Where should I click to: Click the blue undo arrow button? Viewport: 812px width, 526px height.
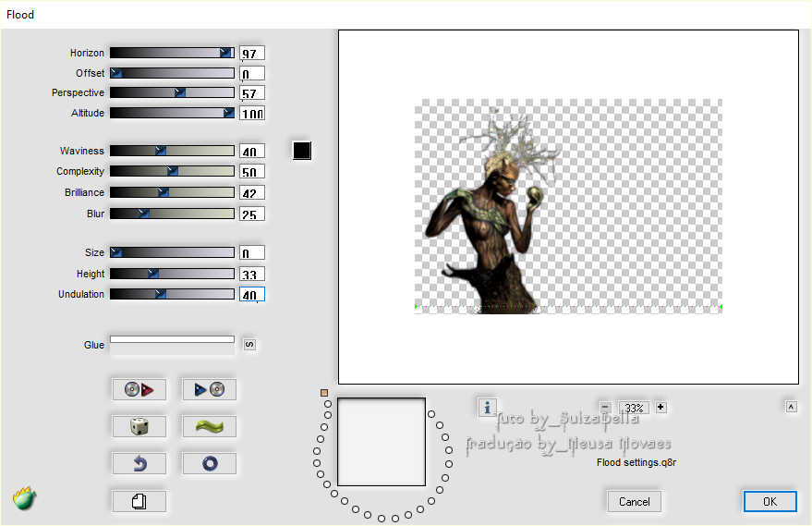tap(139, 463)
